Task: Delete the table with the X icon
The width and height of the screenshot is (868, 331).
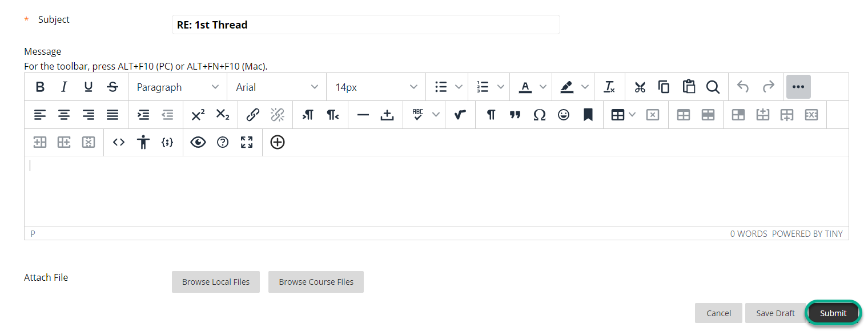Action: (652, 115)
